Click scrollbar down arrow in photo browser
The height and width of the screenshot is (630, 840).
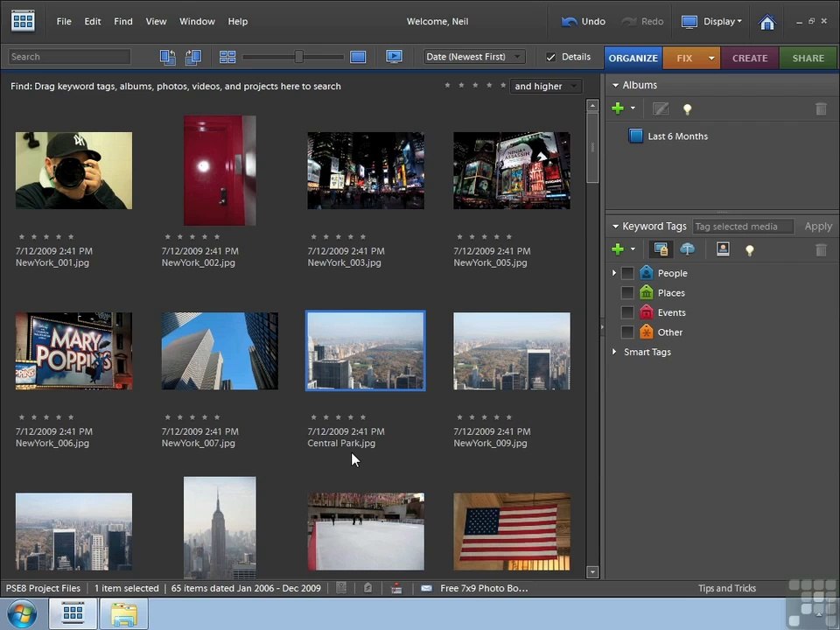(592, 572)
